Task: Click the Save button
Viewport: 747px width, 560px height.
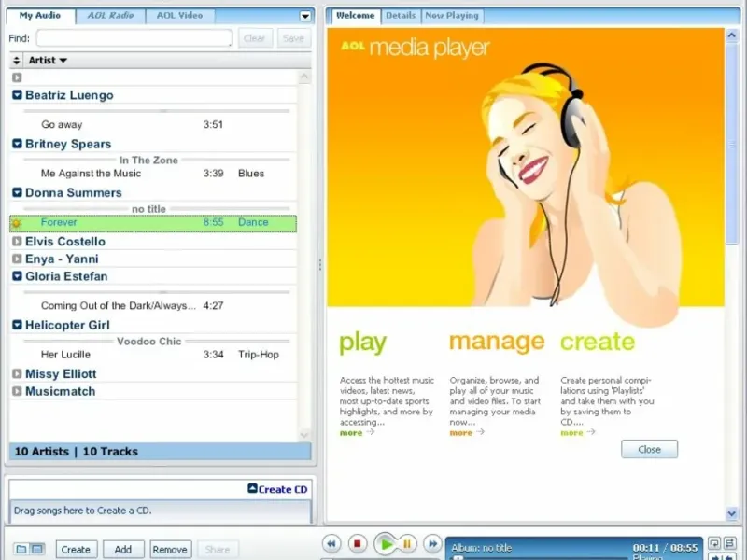Action: click(293, 38)
